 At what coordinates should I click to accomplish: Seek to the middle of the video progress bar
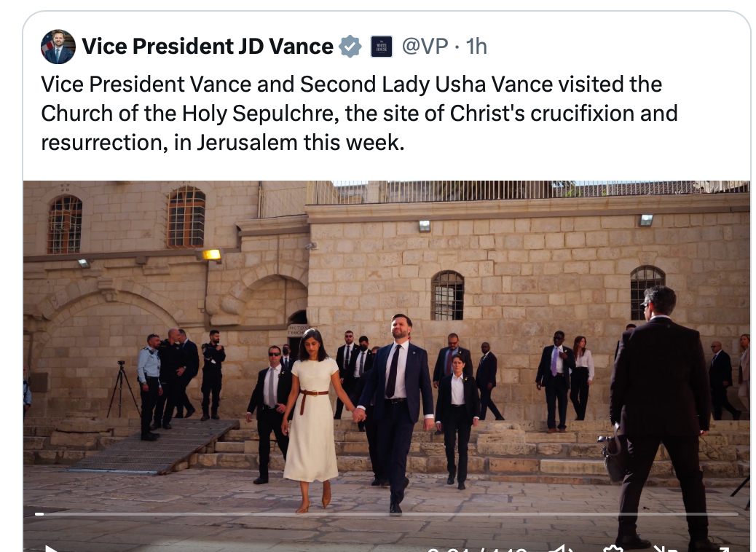pyautogui.click(x=386, y=514)
